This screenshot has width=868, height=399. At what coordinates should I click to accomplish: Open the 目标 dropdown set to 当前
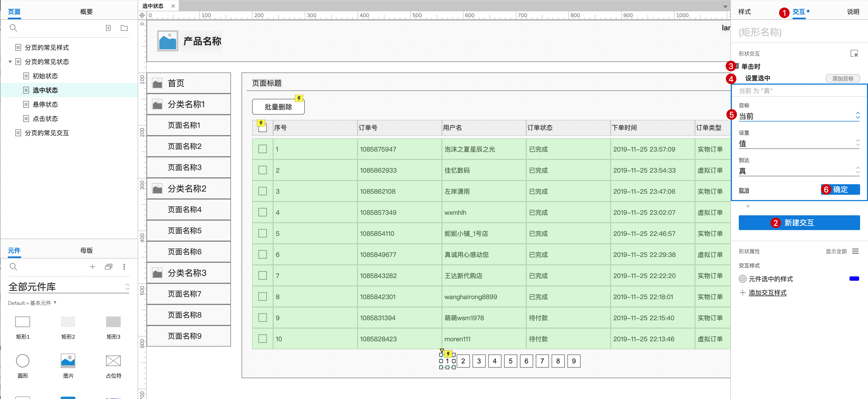pos(799,116)
